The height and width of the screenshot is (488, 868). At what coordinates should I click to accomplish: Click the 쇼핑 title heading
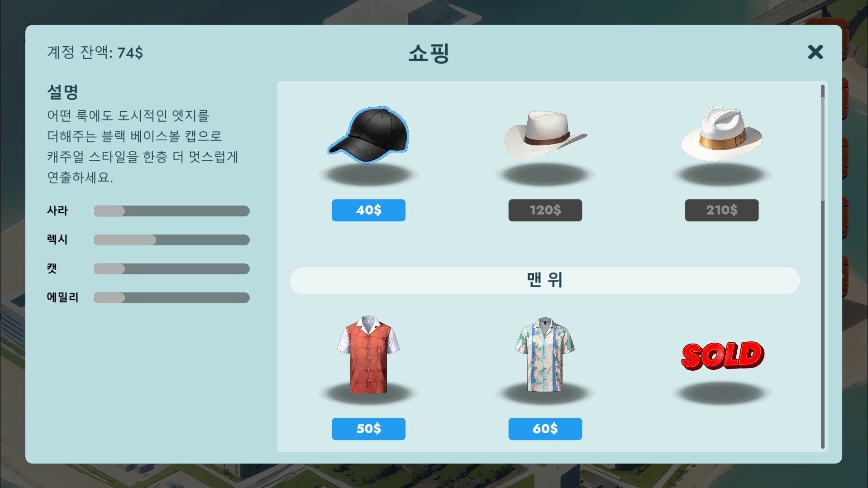tap(429, 53)
